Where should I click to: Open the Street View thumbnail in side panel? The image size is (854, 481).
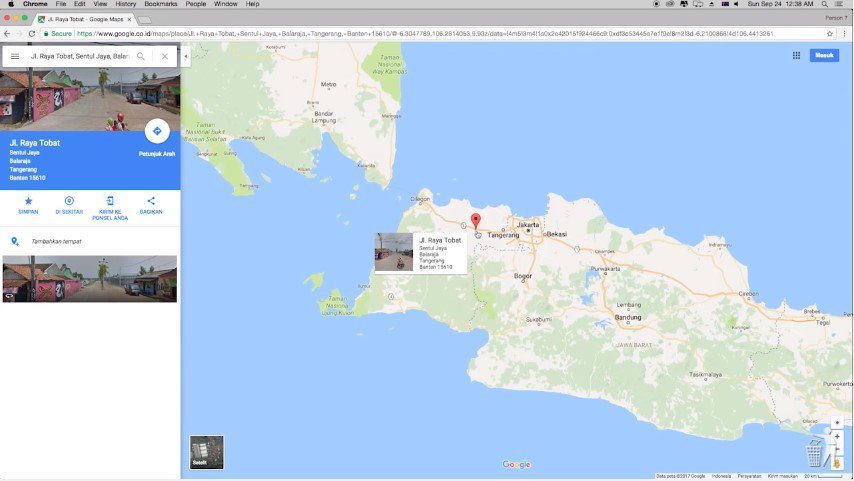click(90, 279)
